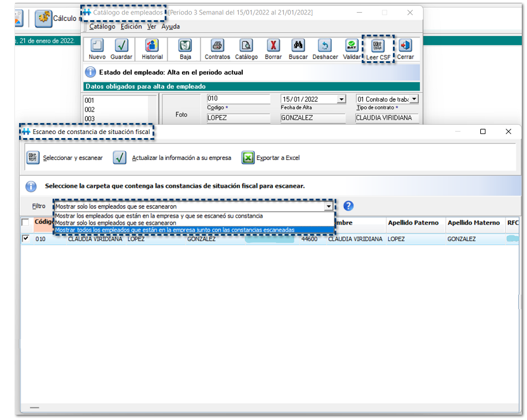Toggle the select-all checkbox in grid header
The image size is (527, 420).
(x=25, y=222)
